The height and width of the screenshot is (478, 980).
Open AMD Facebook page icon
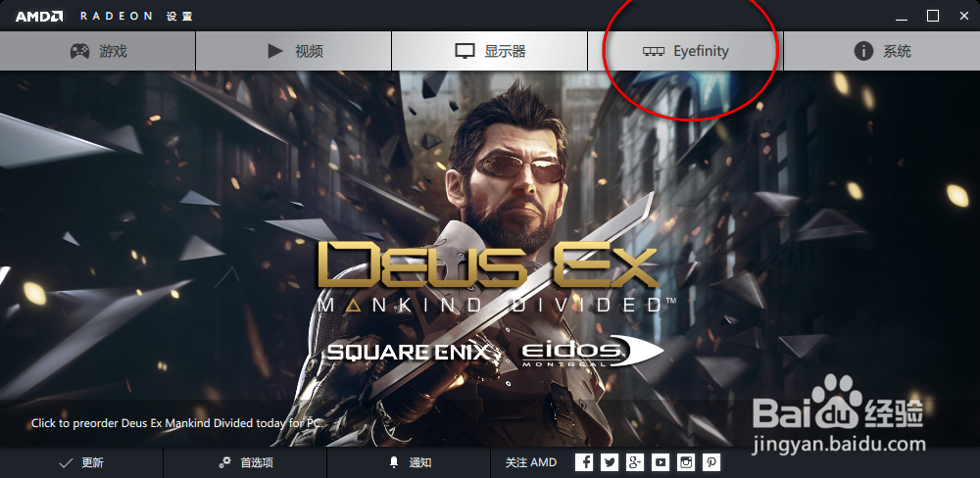pyautogui.click(x=584, y=462)
